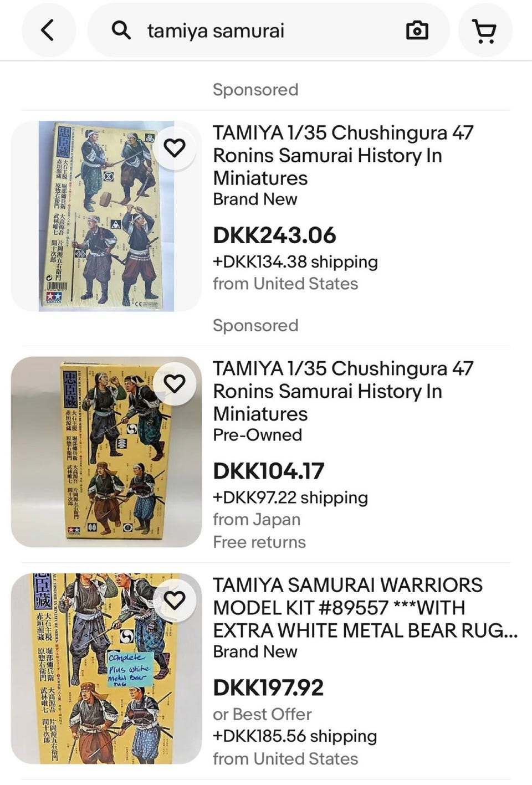Image resolution: width=532 pixels, height=785 pixels.
Task: View the first listing's box art thumbnail
Action: point(106,216)
